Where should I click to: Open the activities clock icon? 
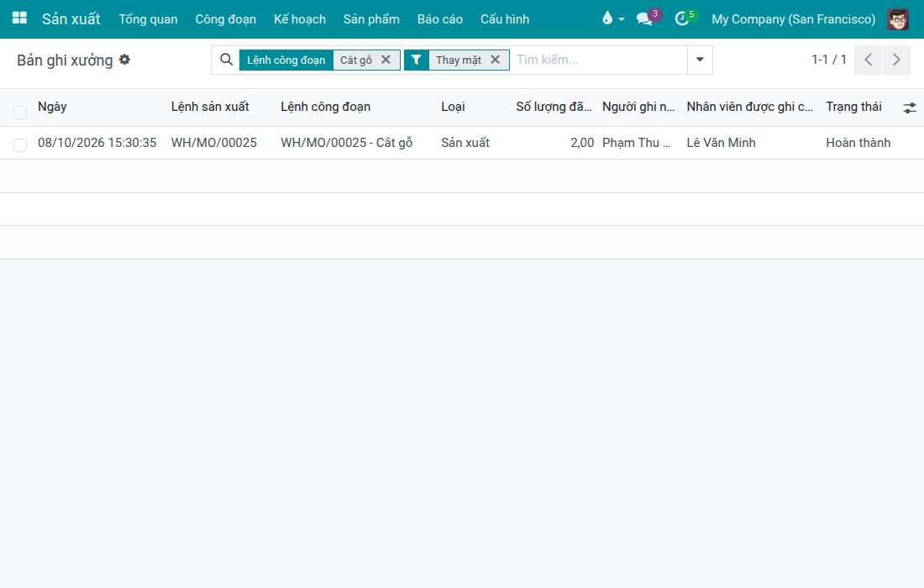coord(682,18)
